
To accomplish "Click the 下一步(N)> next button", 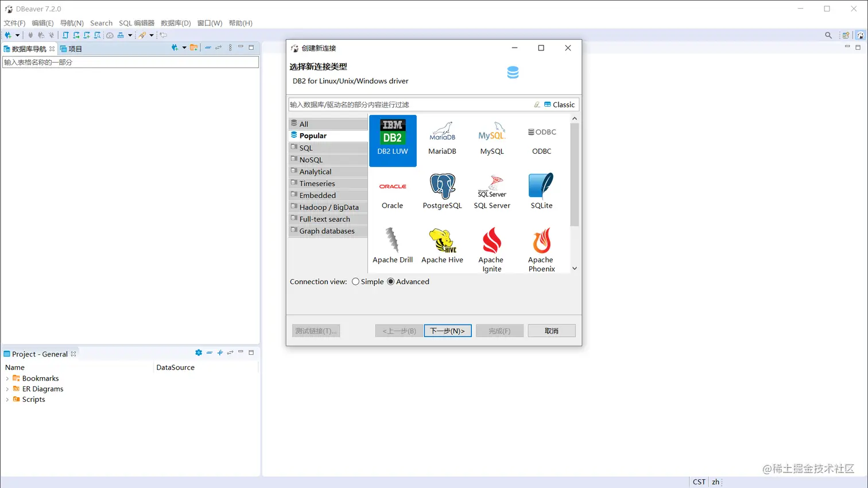I will click(448, 331).
